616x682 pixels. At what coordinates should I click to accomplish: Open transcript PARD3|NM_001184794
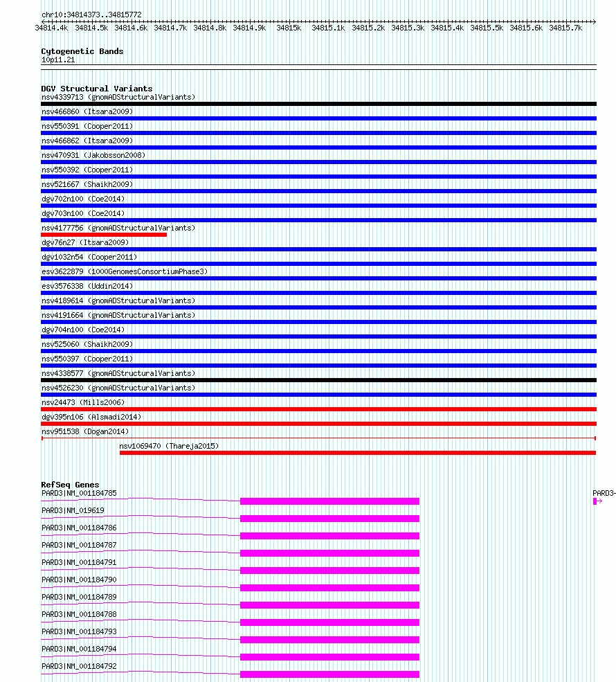point(79,649)
